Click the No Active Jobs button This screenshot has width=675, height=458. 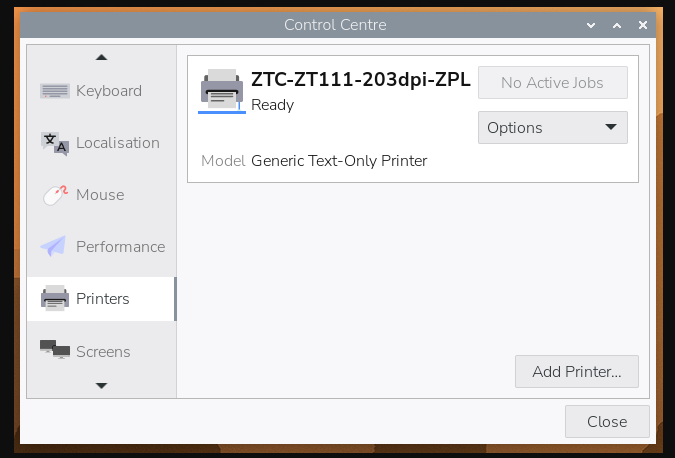[x=552, y=83]
